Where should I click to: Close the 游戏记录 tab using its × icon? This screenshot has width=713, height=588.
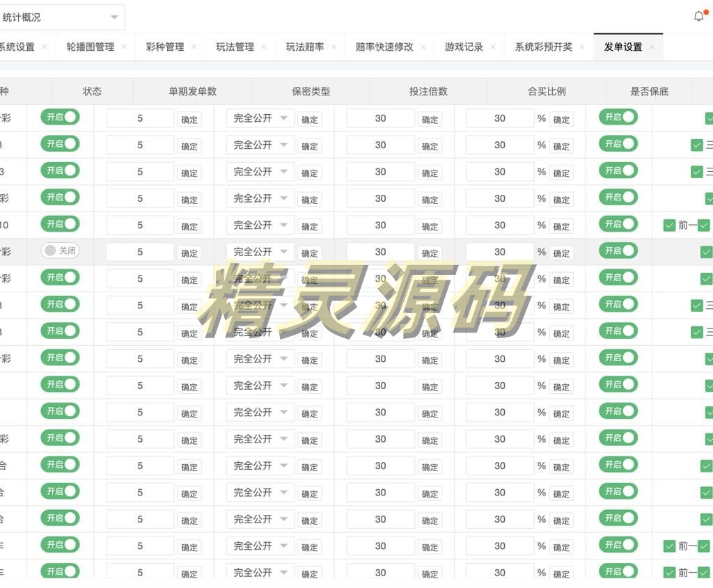[x=493, y=47]
